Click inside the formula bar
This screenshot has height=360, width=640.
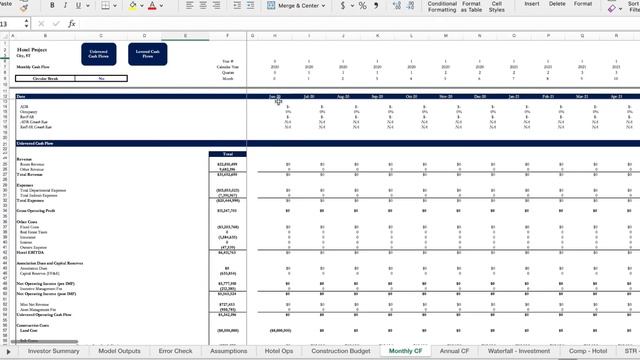tap(359, 24)
